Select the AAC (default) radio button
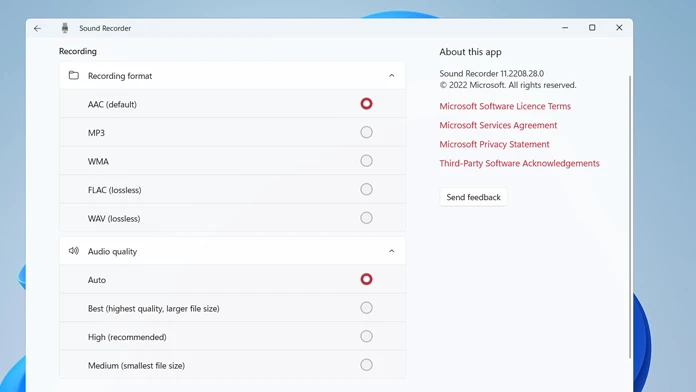The height and width of the screenshot is (392, 696). (366, 104)
